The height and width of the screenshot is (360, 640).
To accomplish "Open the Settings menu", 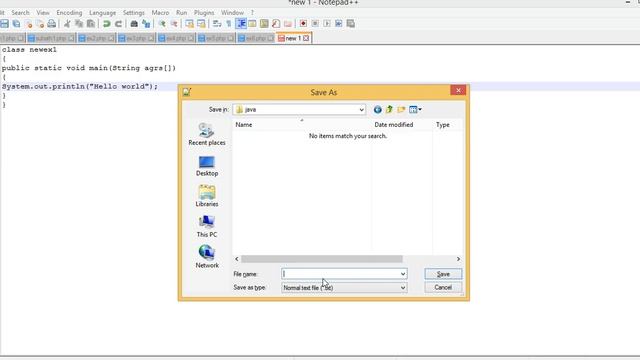I will (x=134, y=13).
